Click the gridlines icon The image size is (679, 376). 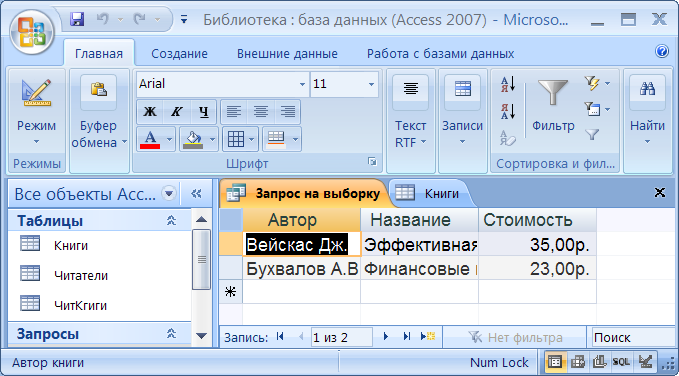click(x=236, y=139)
